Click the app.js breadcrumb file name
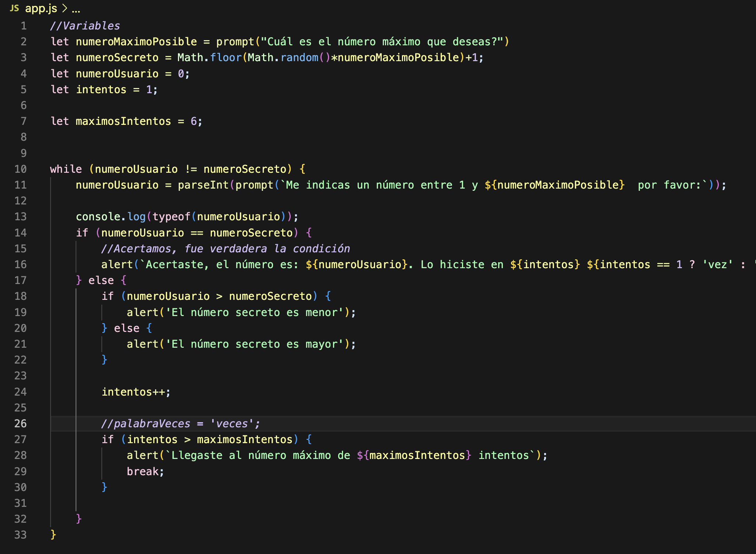756x554 pixels. tap(41, 8)
